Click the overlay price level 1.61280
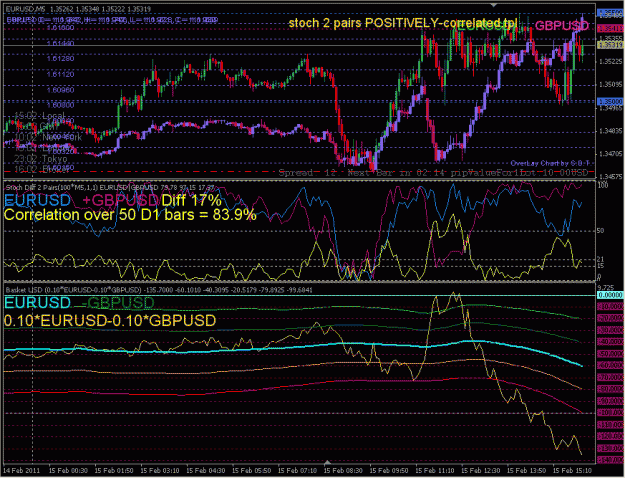 coord(60,59)
